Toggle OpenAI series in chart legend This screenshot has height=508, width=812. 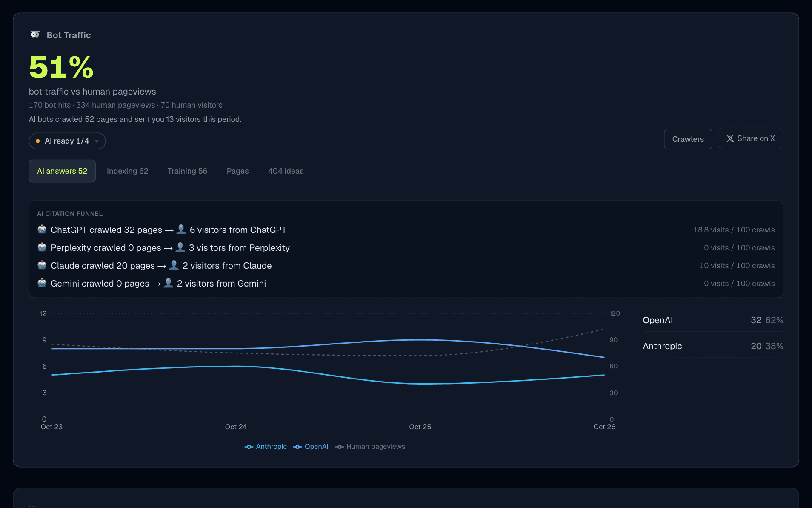pos(311,447)
